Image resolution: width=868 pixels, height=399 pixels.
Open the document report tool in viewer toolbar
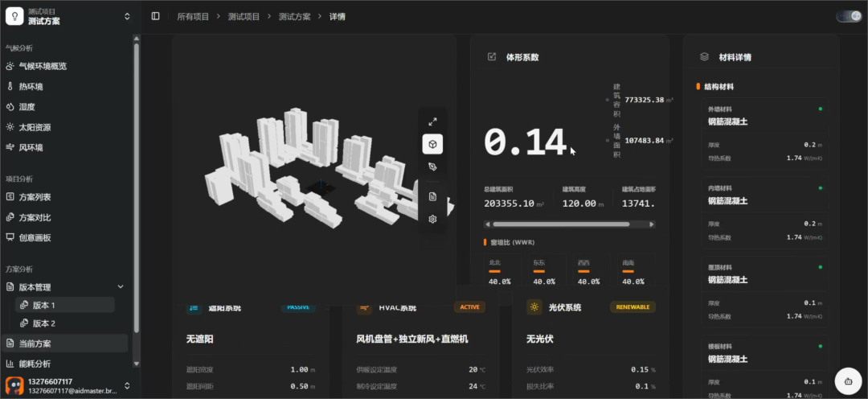(x=432, y=196)
